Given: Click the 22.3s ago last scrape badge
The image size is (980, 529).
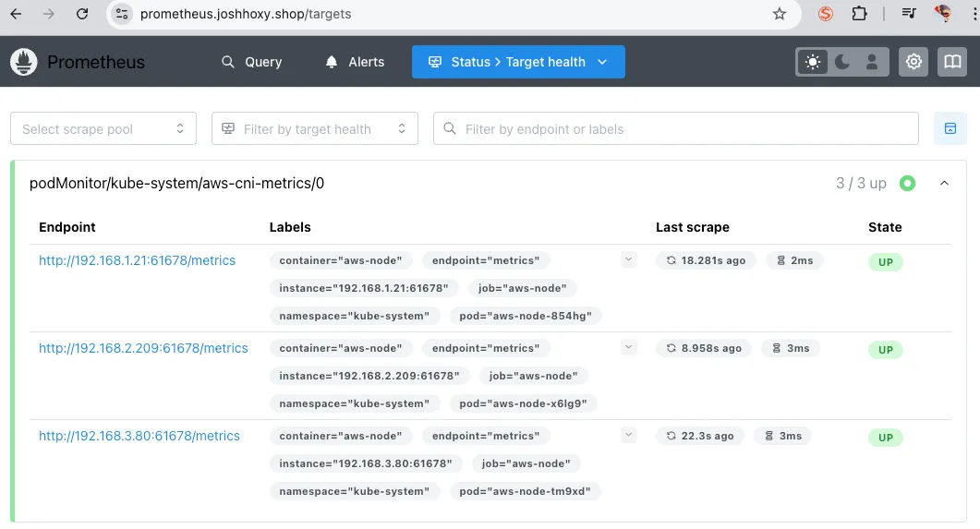Looking at the screenshot, I should 700,436.
